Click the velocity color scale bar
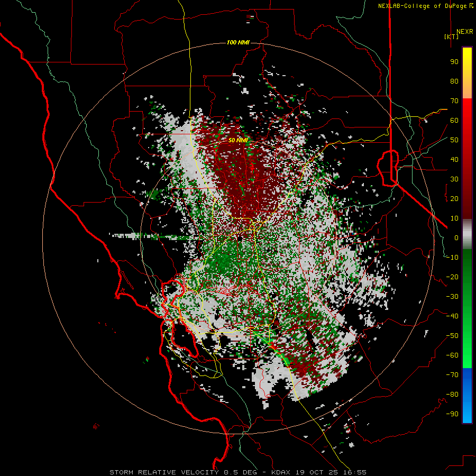 pos(467,235)
